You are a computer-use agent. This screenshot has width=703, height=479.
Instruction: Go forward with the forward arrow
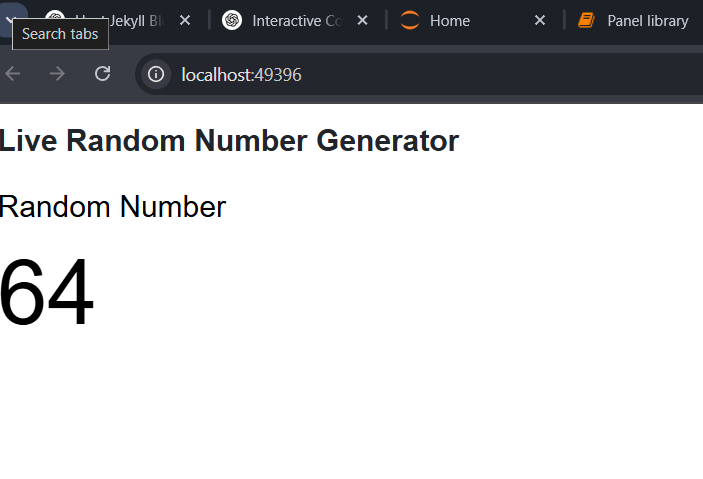pyautogui.click(x=57, y=74)
